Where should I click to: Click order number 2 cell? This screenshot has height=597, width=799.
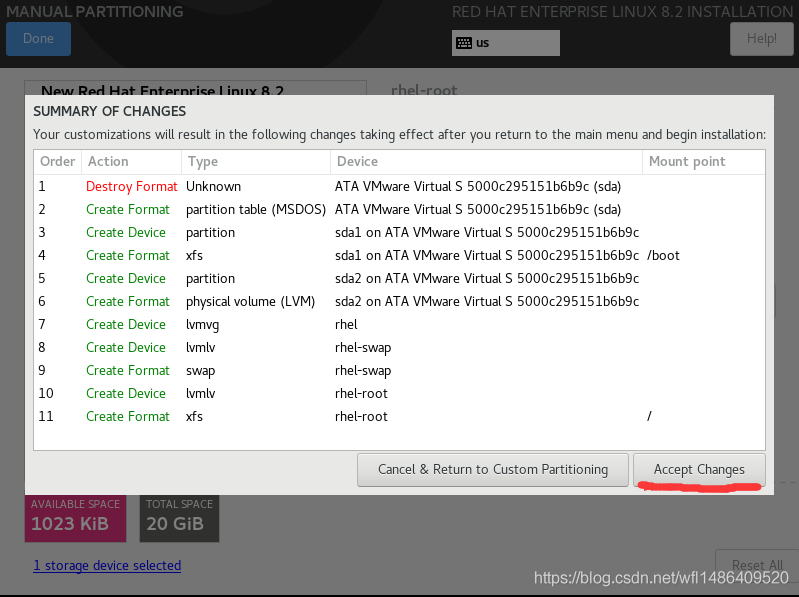(x=42, y=209)
